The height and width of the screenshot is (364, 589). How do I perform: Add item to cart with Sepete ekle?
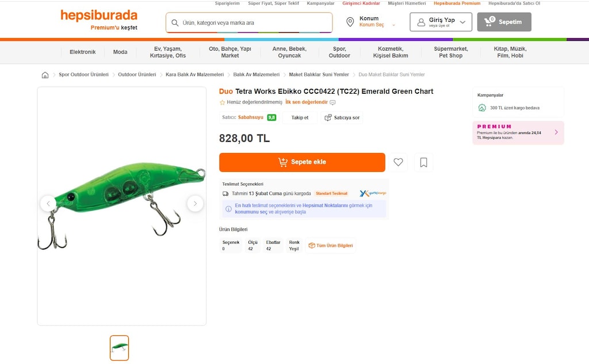point(302,162)
